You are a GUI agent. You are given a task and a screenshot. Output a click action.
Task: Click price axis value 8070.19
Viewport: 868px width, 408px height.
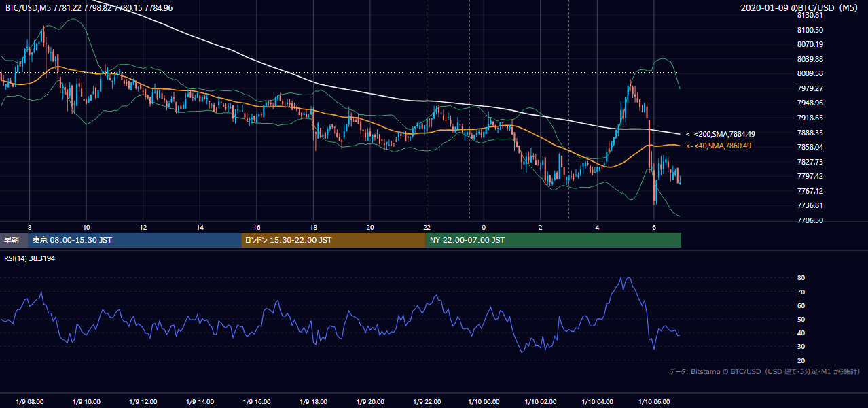(810, 44)
